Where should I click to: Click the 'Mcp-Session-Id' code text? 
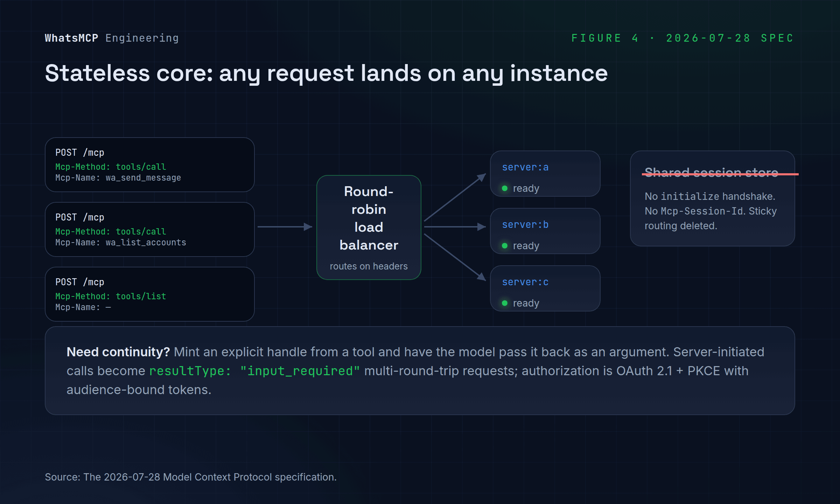702,211
